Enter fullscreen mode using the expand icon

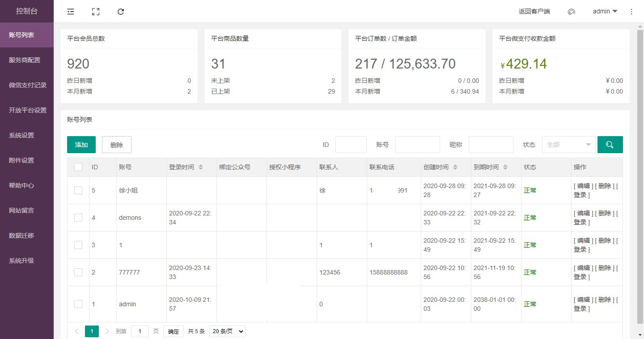[95, 12]
